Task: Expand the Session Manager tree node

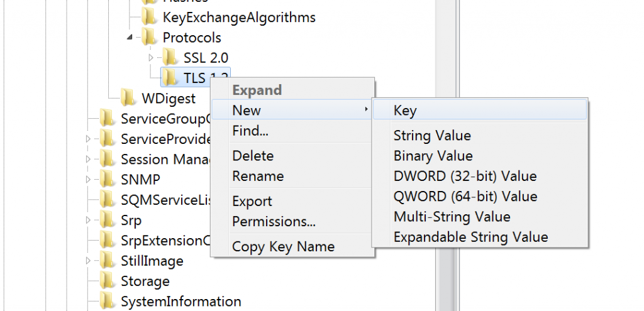Action: click(88, 160)
